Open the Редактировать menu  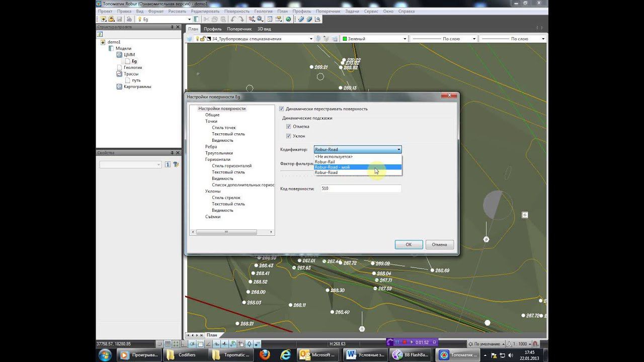click(x=205, y=11)
